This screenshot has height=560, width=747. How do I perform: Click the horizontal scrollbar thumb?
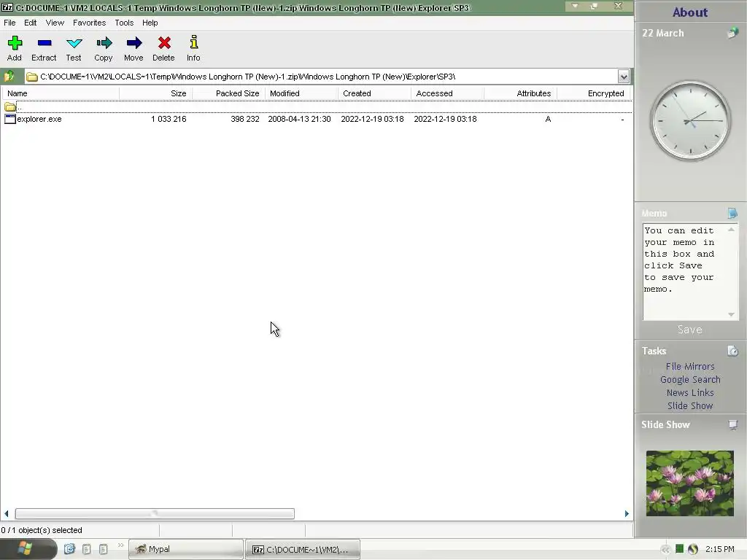155,513
